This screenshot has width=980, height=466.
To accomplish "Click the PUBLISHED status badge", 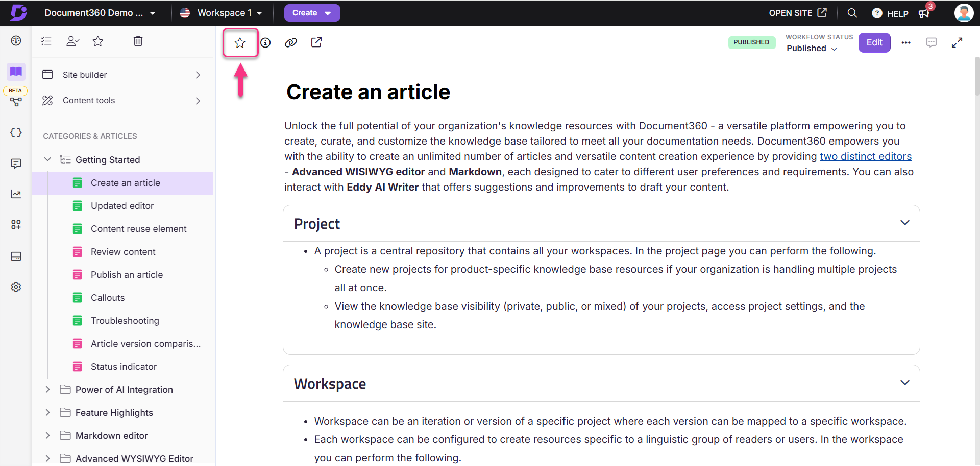I will point(751,42).
